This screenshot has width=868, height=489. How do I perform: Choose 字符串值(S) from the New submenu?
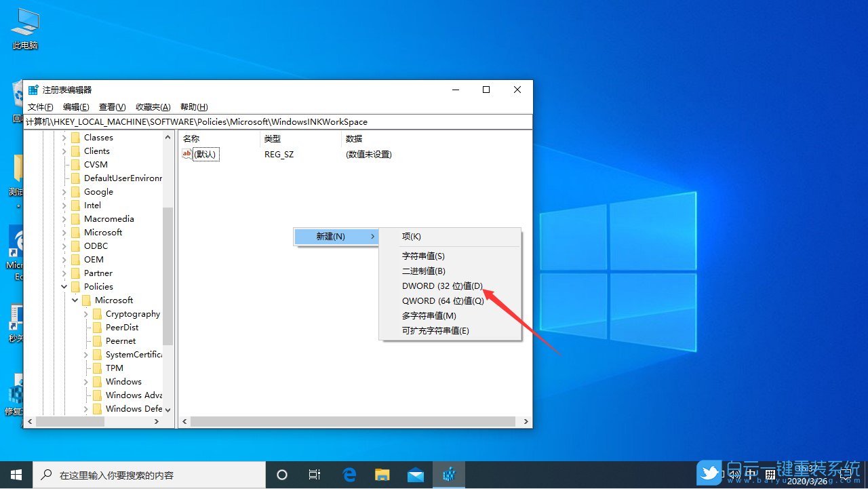click(x=424, y=256)
